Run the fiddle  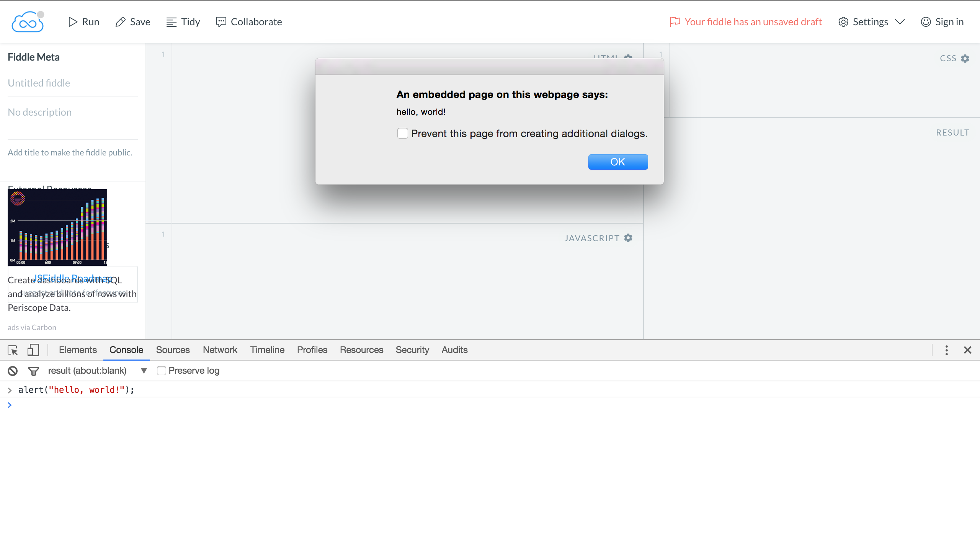pyautogui.click(x=84, y=22)
